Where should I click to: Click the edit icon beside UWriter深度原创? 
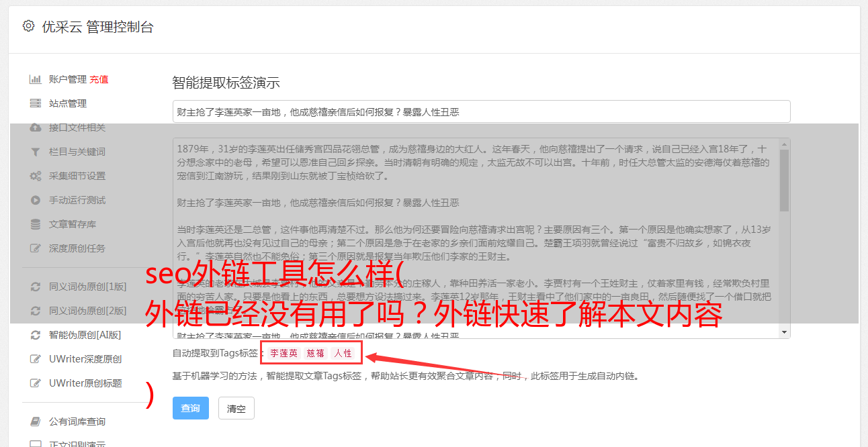(36, 359)
